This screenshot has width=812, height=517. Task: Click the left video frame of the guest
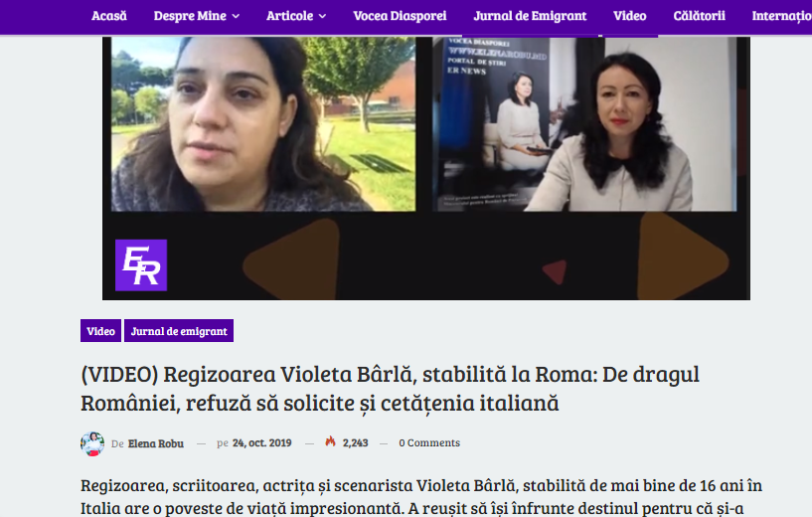pyautogui.click(x=263, y=124)
